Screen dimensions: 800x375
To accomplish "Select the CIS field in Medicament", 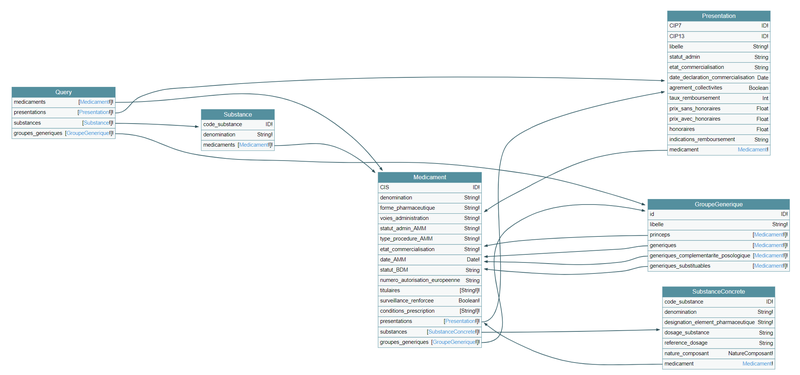I will [x=430, y=187].
